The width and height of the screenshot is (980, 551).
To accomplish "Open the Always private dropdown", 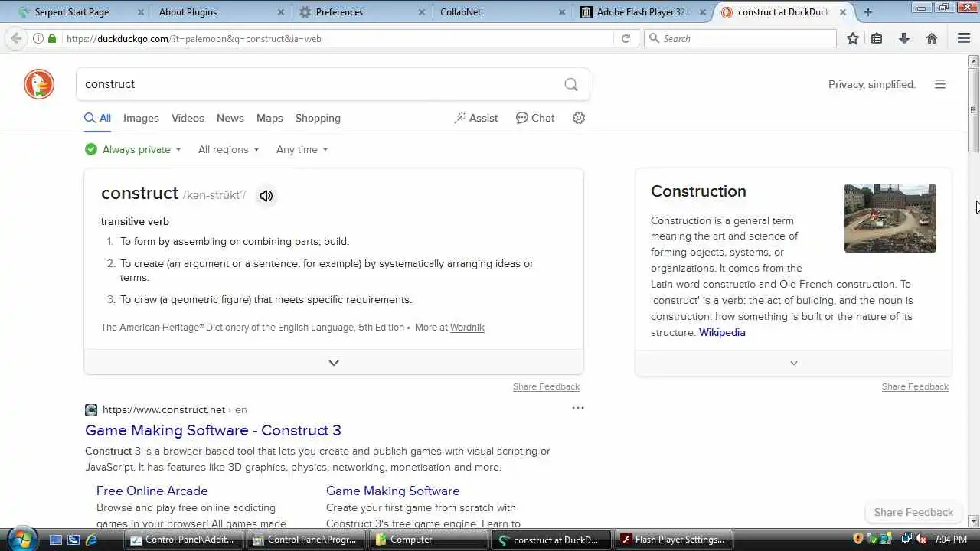I will 133,149.
